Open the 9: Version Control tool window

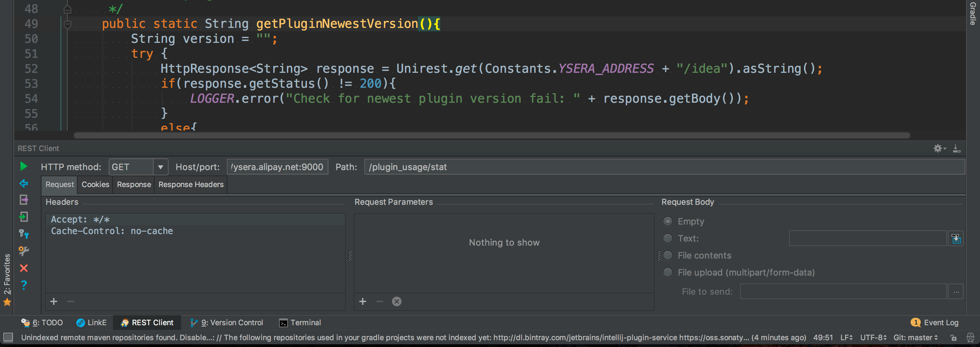coord(227,323)
